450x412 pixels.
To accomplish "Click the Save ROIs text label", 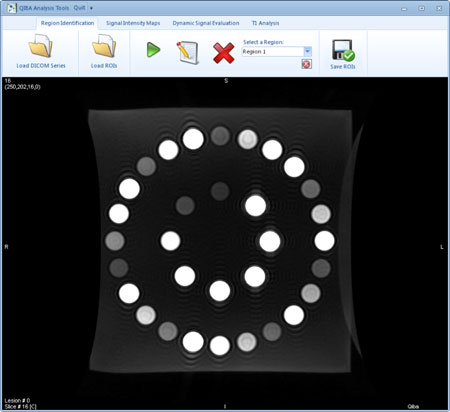I will coord(343,66).
